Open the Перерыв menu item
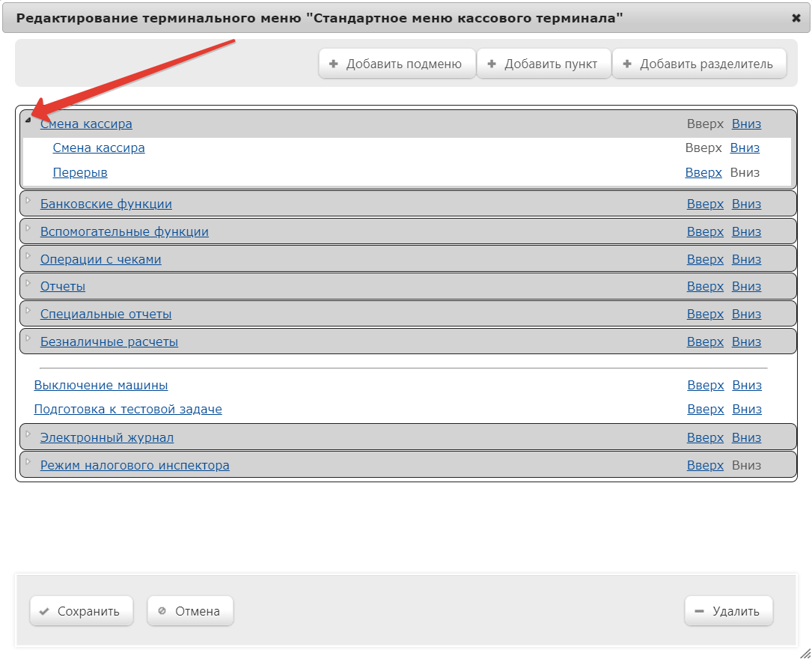 80,172
